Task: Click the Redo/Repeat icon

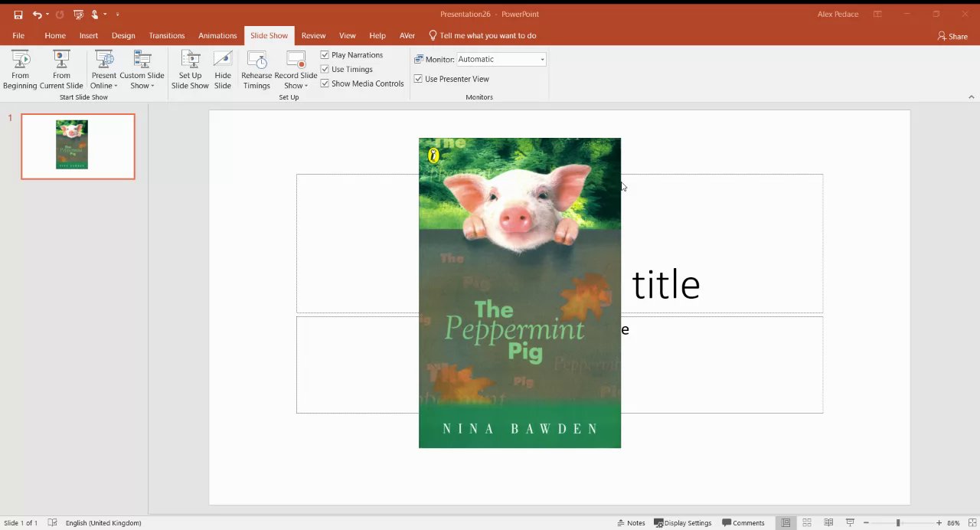Action: [x=60, y=15]
